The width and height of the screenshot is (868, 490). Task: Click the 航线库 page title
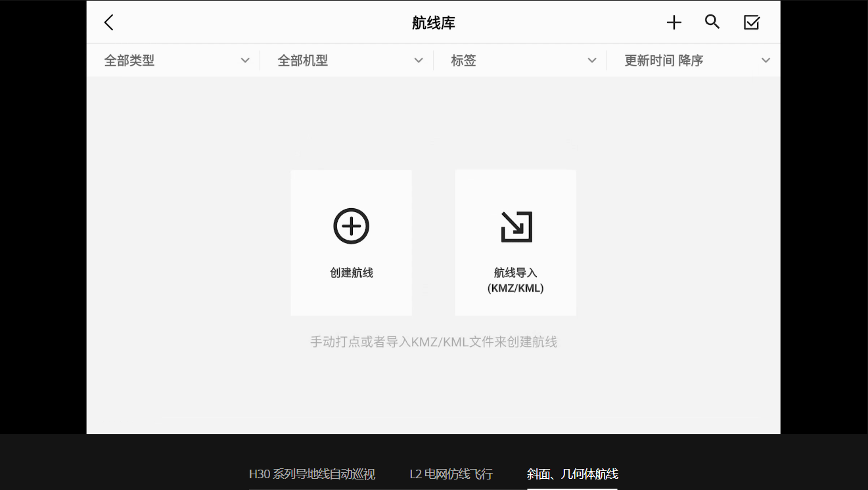click(433, 23)
